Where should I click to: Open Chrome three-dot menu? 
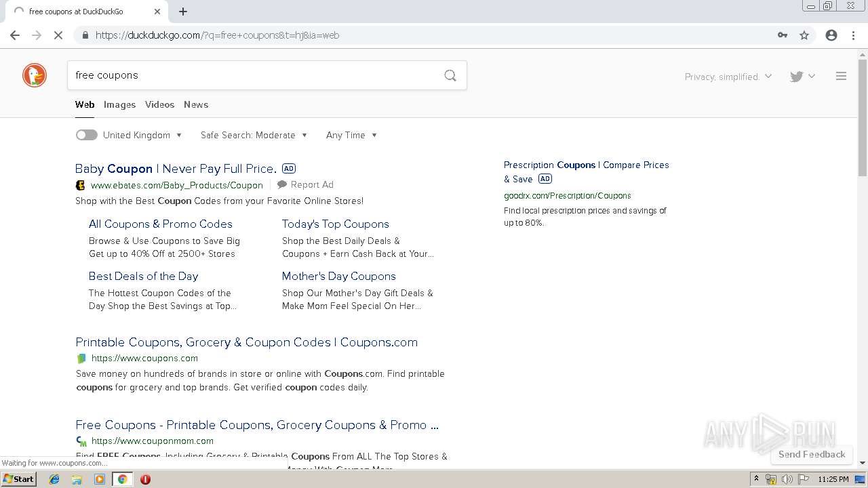(x=853, y=35)
